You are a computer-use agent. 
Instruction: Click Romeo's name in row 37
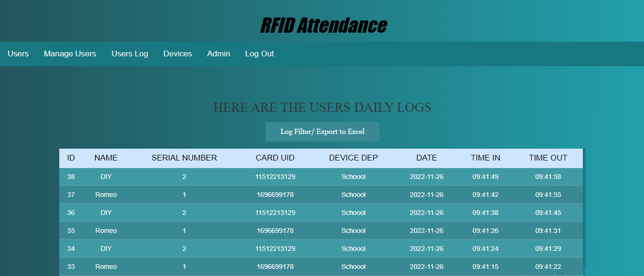[106, 195]
